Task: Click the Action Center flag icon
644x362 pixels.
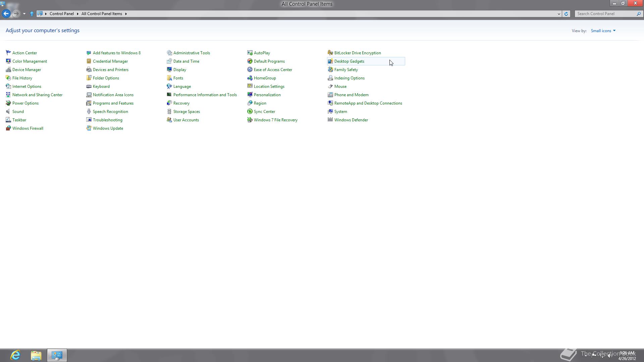Action: coord(8,53)
